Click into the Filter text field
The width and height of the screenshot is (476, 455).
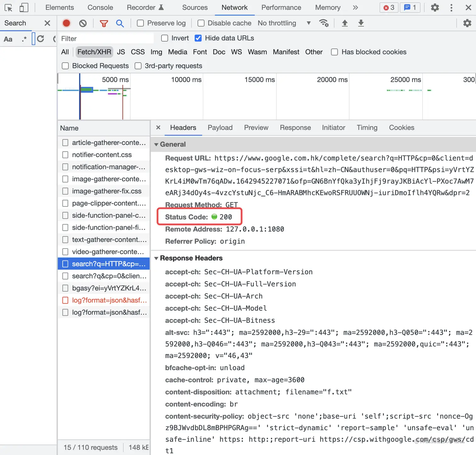coord(106,38)
